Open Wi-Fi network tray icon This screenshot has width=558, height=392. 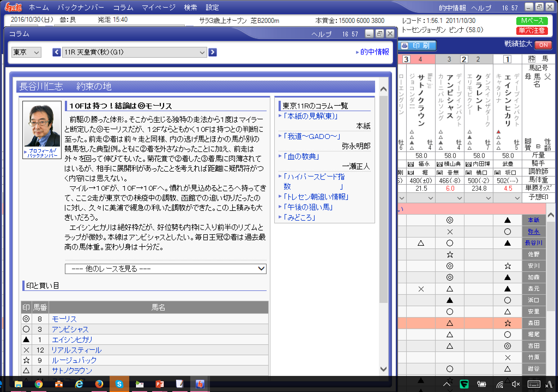pyautogui.click(x=499, y=384)
